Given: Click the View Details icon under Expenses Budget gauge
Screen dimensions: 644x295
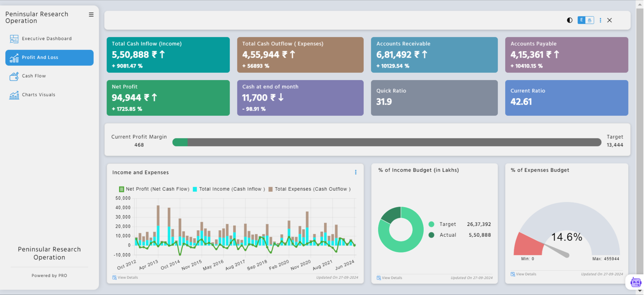Looking at the screenshot, I should (513, 274).
